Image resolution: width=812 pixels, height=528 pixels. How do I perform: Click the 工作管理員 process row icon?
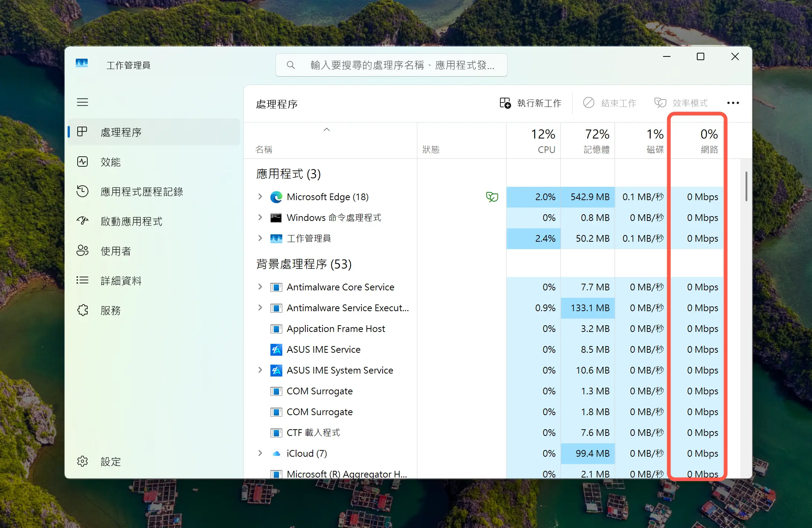[x=276, y=238]
